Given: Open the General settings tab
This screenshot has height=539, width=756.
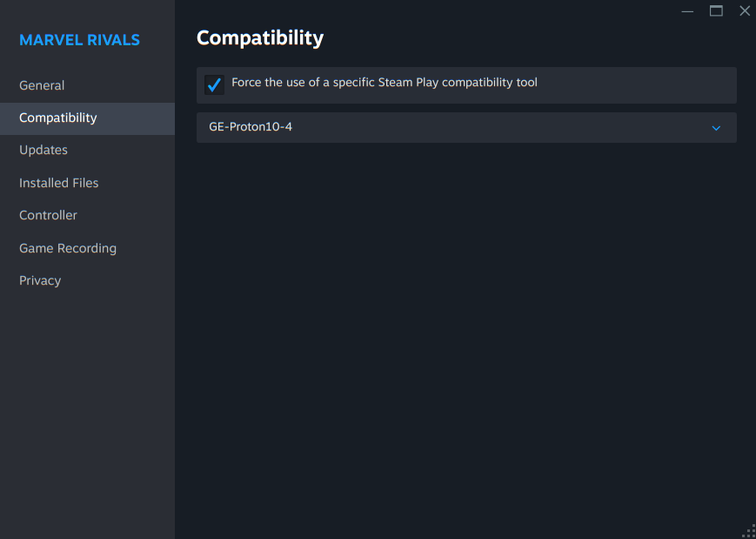Looking at the screenshot, I should (42, 85).
